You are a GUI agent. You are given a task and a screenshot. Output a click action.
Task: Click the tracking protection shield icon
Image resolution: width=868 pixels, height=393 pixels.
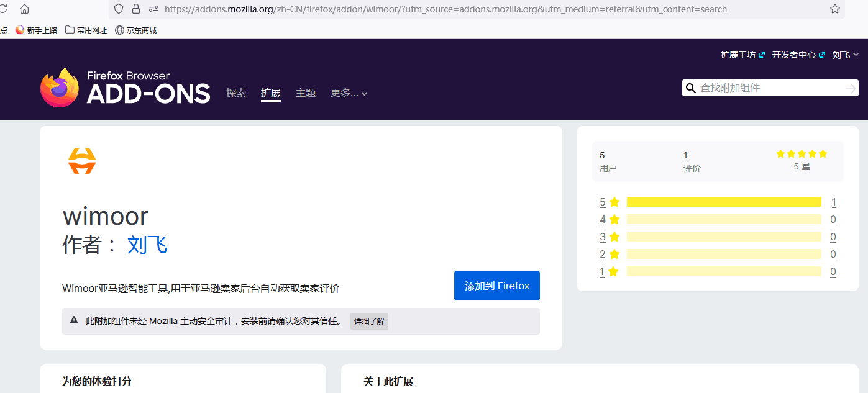pyautogui.click(x=119, y=9)
